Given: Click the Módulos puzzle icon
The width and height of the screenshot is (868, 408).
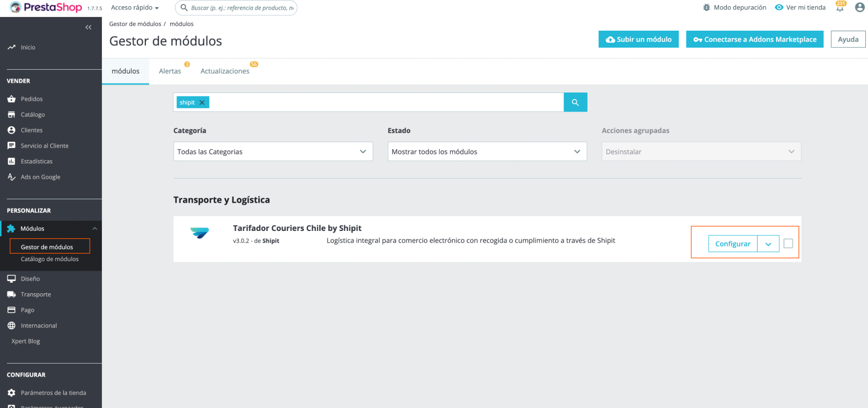Looking at the screenshot, I should coord(12,229).
